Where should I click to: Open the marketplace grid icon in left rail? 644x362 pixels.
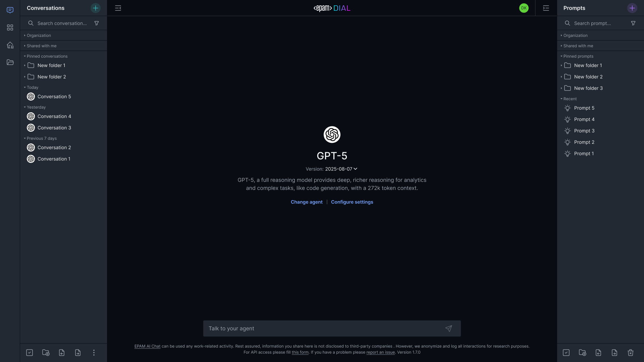pyautogui.click(x=10, y=27)
